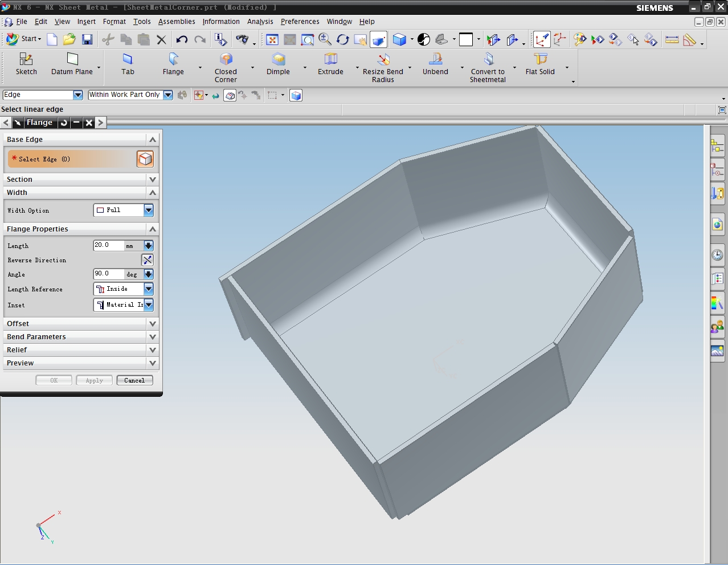
Task: Select the Sketch tool
Action: tap(26, 64)
